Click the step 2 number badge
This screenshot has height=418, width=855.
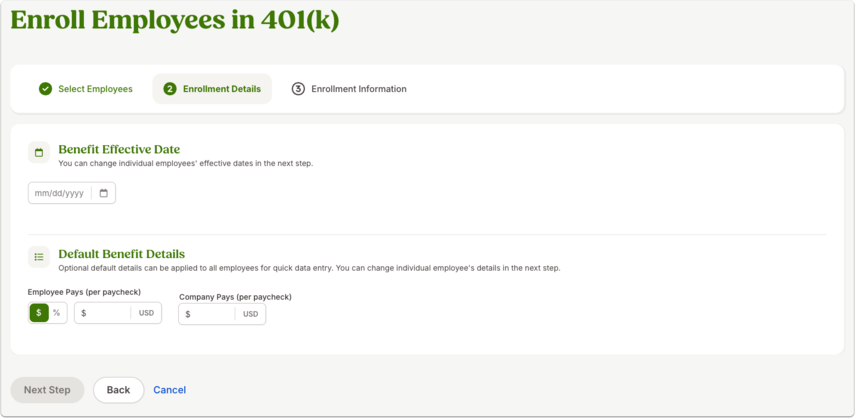(x=170, y=89)
